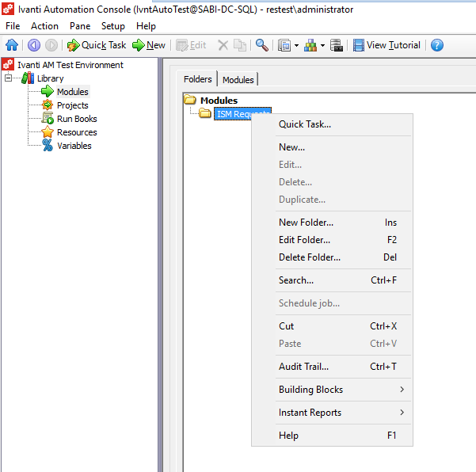Viewport: 476px width, 472px height.
Task: Select Run Books in the navigation tree
Action: click(77, 119)
